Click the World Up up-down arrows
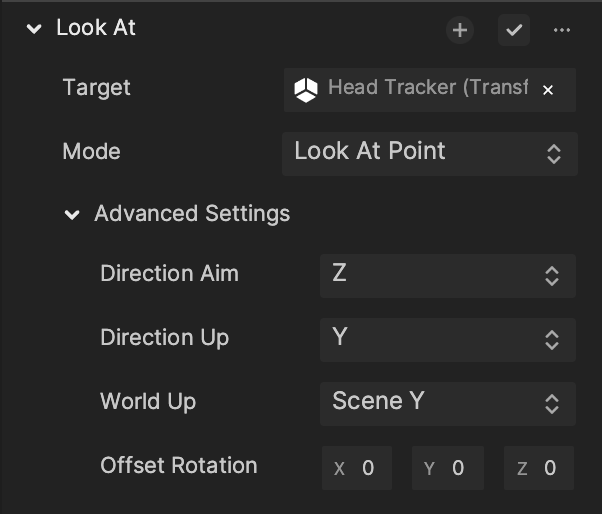This screenshot has height=514, width=602. point(552,404)
